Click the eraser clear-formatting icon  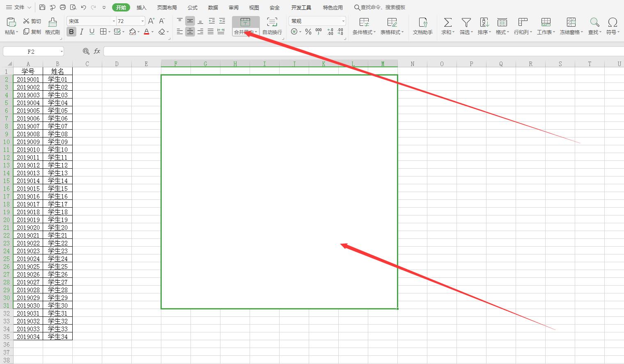pyautogui.click(x=162, y=32)
